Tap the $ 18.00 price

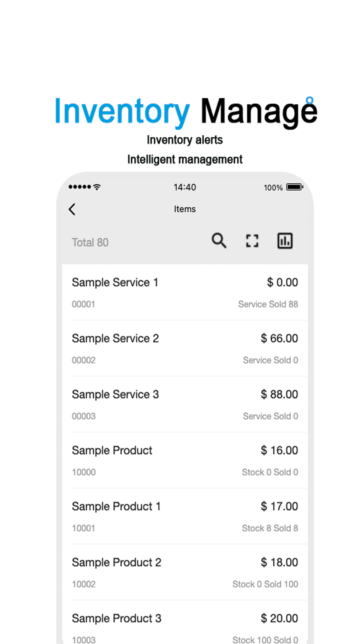pyautogui.click(x=279, y=562)
